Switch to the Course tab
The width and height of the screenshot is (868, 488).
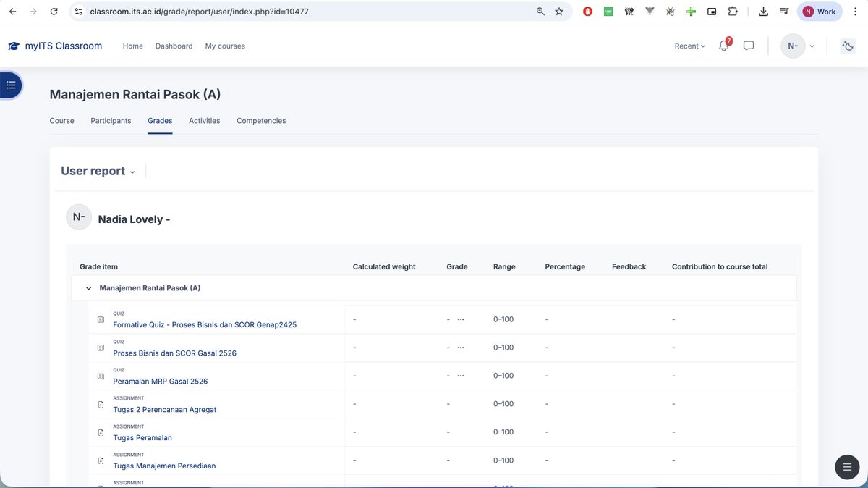coord(61,121)
